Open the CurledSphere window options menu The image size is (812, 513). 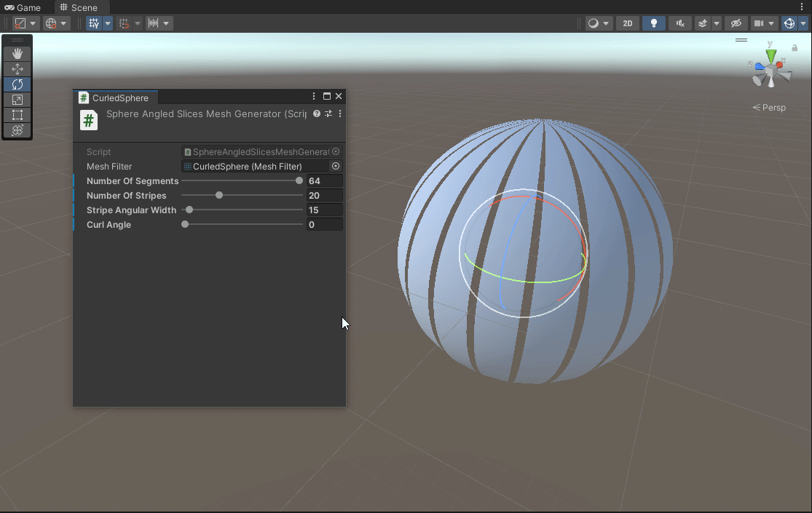[x=314, y=96]
